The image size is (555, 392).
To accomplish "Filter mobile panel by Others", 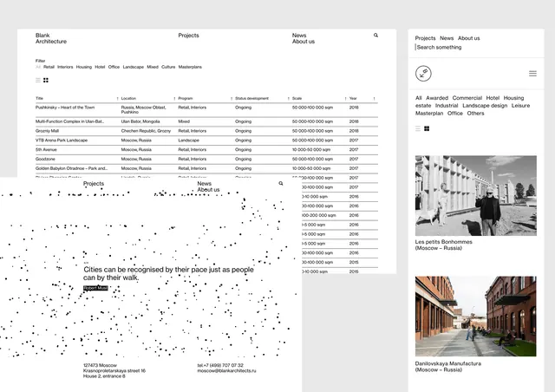I will point(475,114).
